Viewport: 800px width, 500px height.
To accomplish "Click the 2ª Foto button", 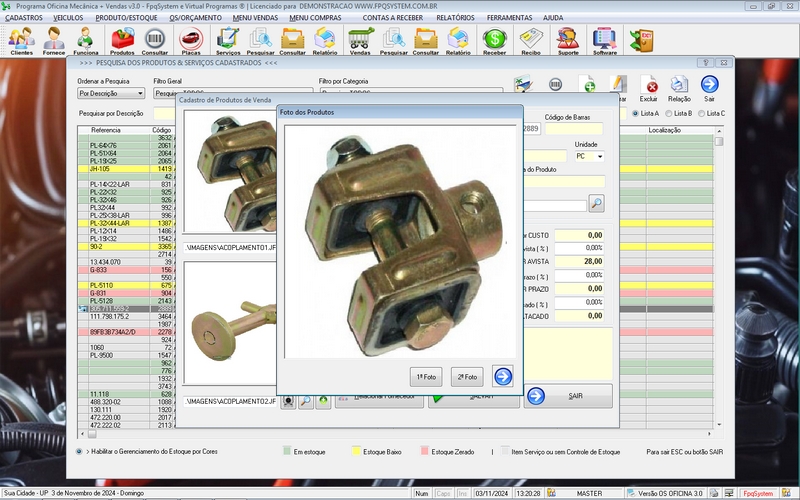I will (466, 377).
